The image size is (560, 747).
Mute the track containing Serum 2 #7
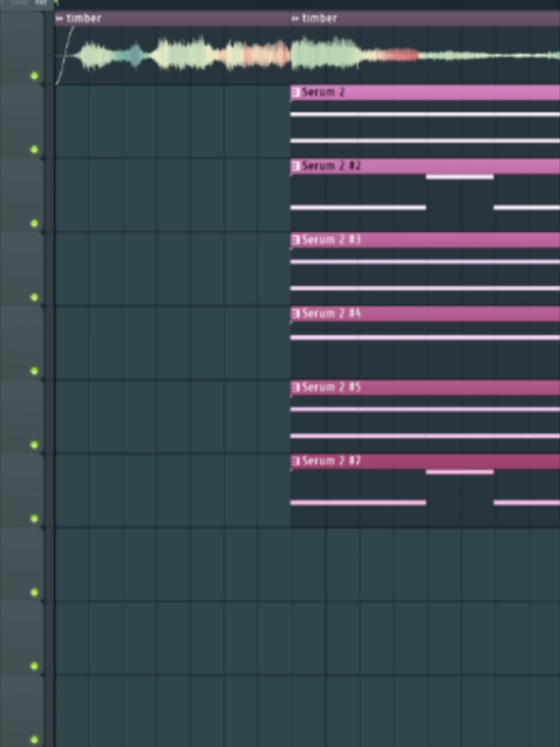(x=35, y=518)
